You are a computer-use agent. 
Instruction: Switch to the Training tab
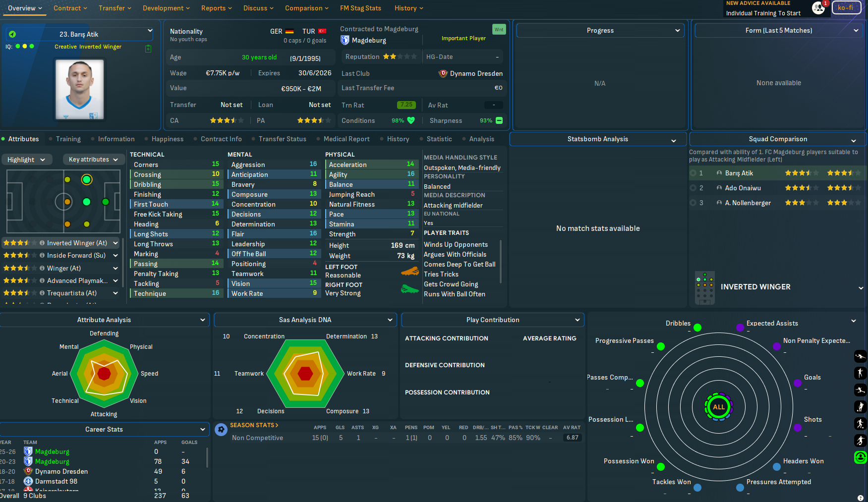pos(68,139)
